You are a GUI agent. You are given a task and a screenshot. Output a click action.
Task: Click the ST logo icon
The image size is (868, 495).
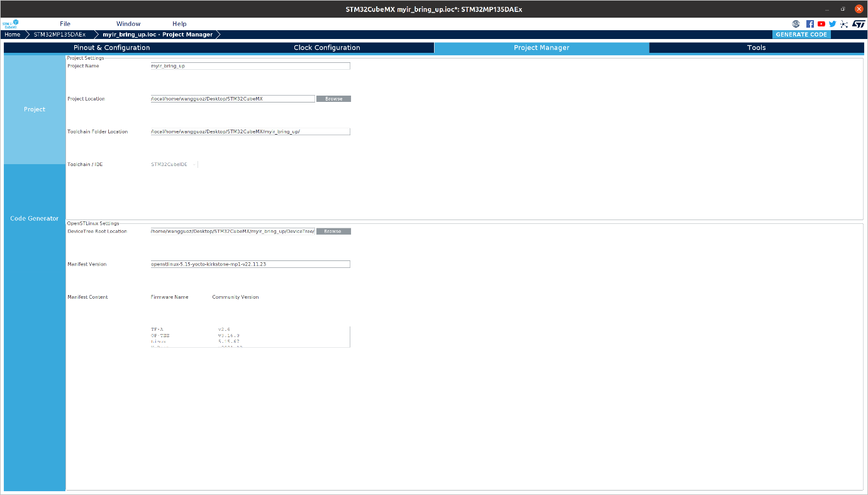pyautogui.click(x=859, y=24)
